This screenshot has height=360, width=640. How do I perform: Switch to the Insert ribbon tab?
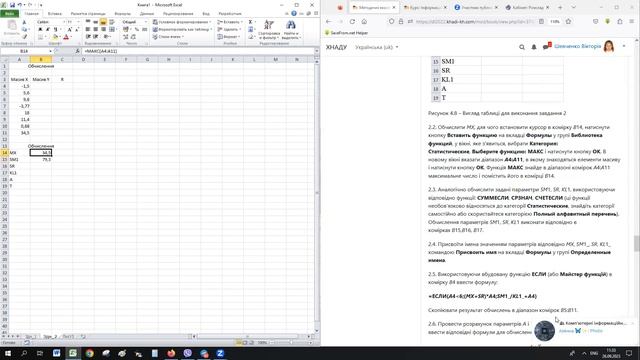tap(54, 13)
